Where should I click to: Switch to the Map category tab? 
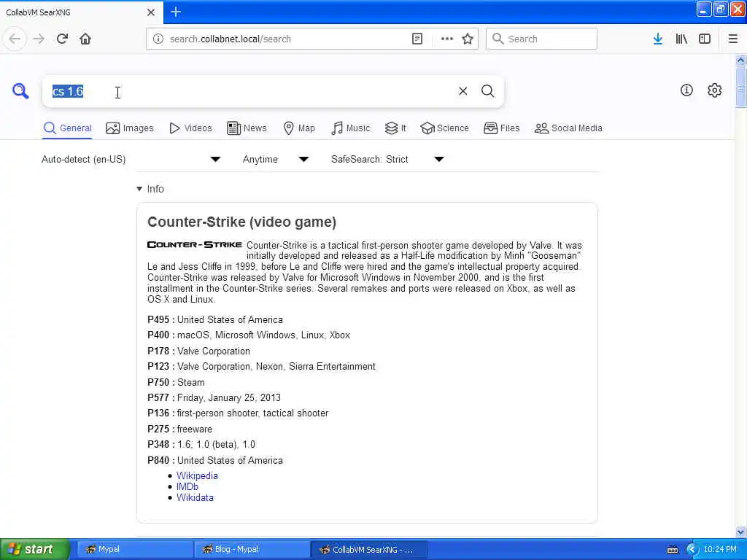tap(299, 128)
